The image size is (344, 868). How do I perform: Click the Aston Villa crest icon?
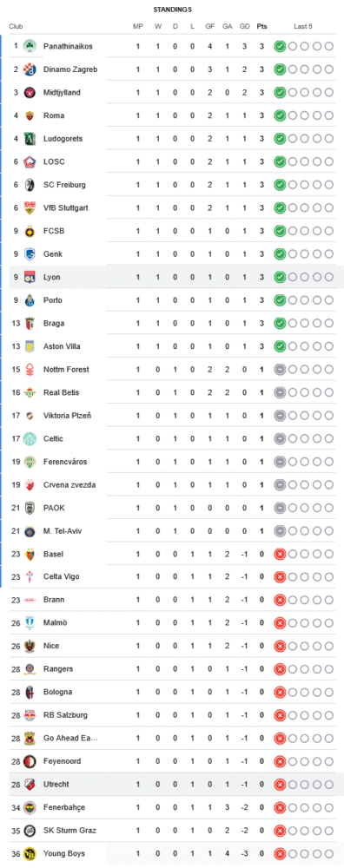30,346
